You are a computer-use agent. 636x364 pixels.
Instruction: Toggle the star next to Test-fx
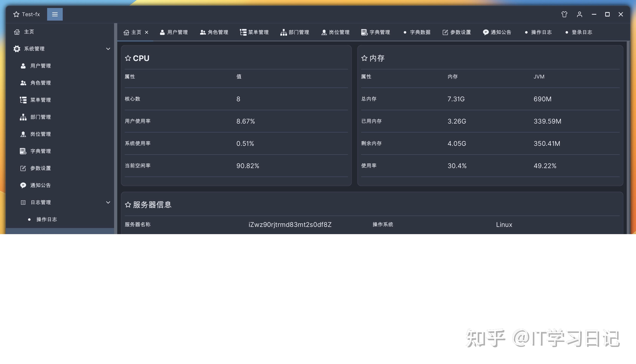click(x=16, y=14)
